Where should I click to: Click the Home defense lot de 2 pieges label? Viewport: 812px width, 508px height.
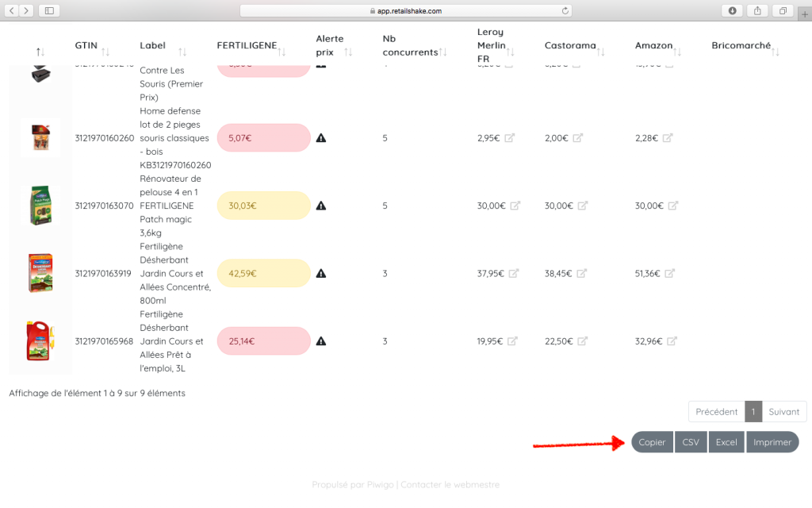[175, 138]
